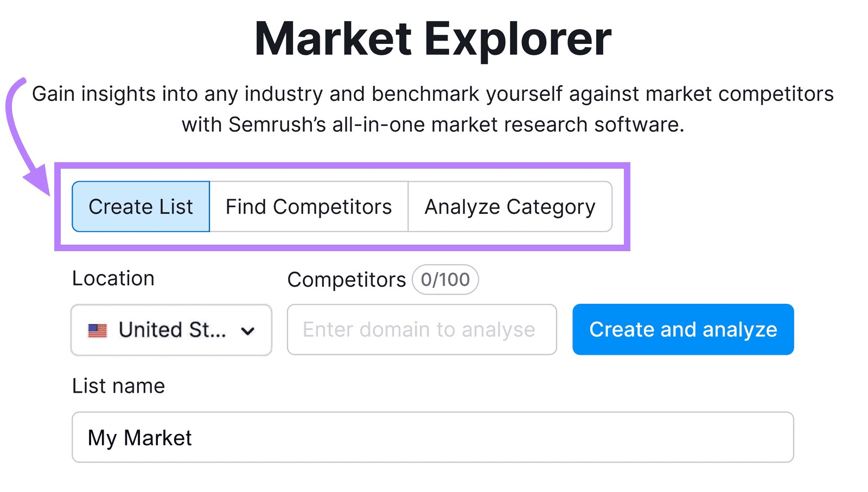The height and width of the screenshot is (492, 868).
Task: Click the List name label
Action: click(118, 386)
